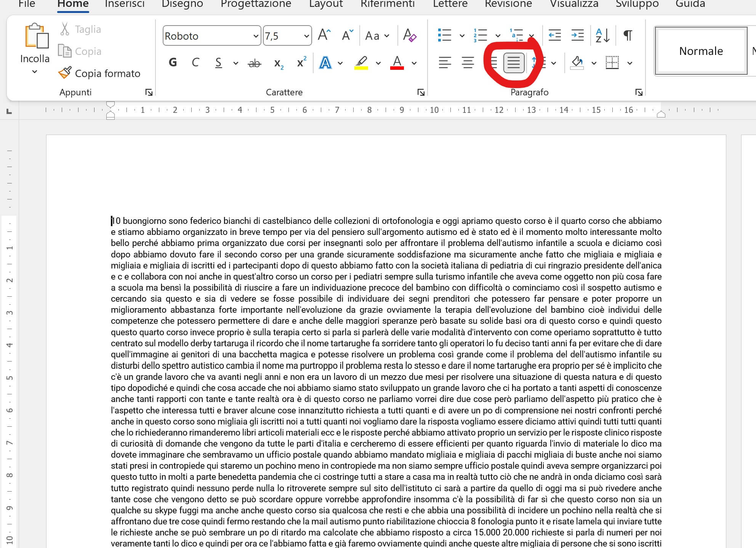Viewport: 756px width, 548px height.
Task: Insert a bulleted list
Action: (x=444, y=35)
